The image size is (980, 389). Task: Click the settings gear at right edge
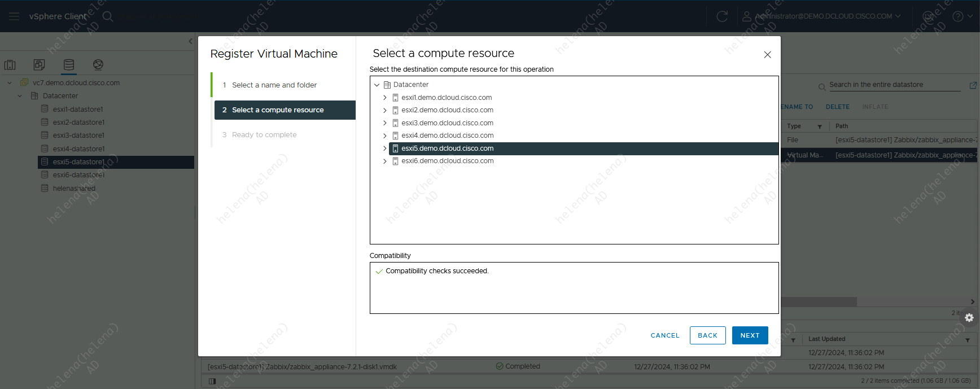click(x=969, y=318)
